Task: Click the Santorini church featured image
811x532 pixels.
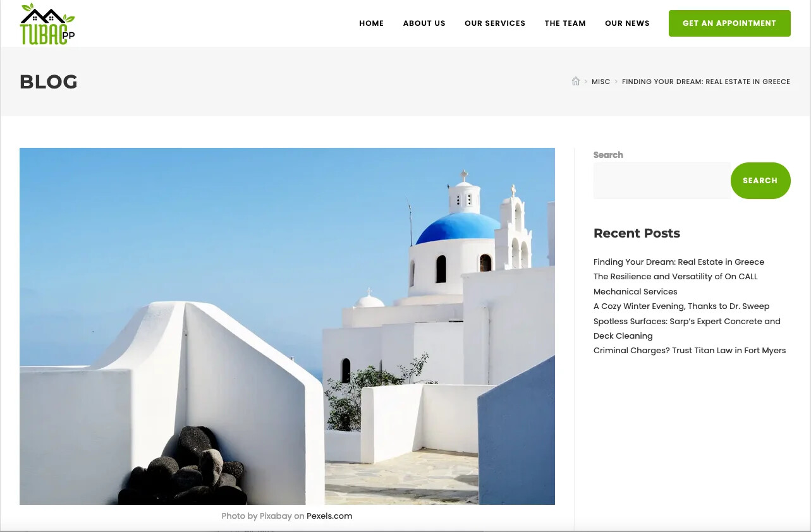Action: tap(287, 326)
